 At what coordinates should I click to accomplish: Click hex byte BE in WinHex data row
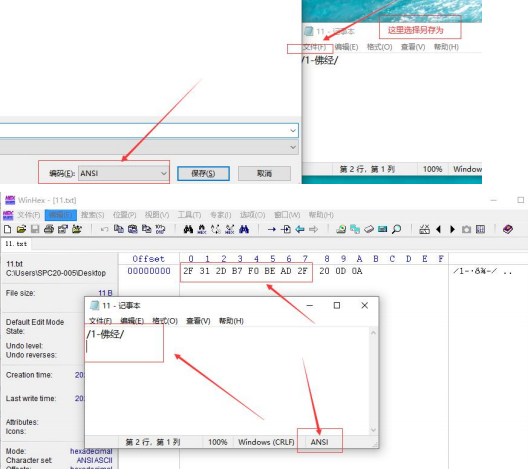tap(270, 271)
